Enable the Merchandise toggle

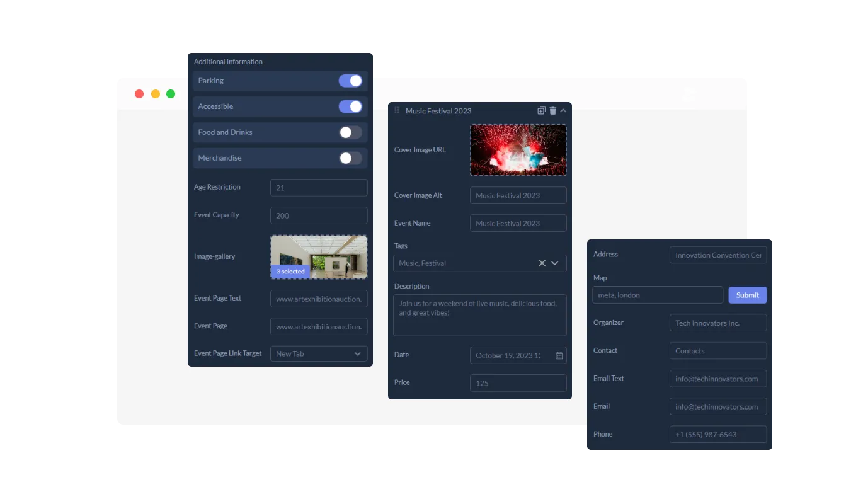350,158
